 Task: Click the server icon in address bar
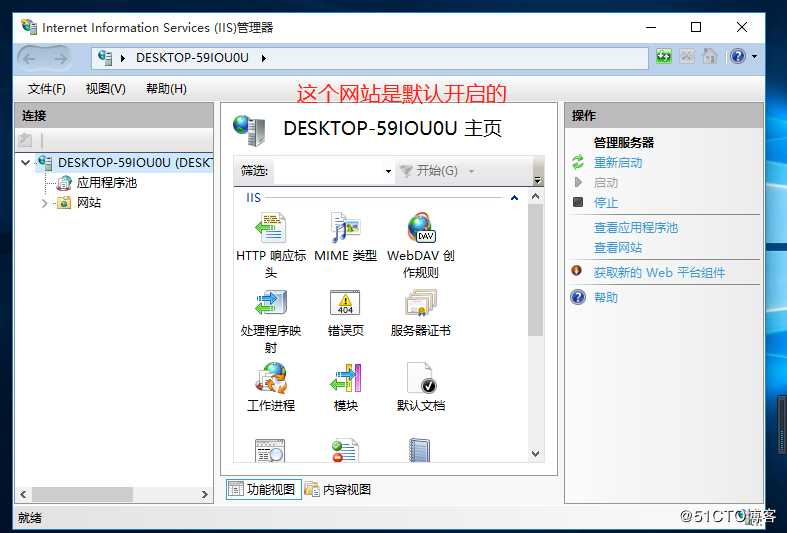coord(105,58)
